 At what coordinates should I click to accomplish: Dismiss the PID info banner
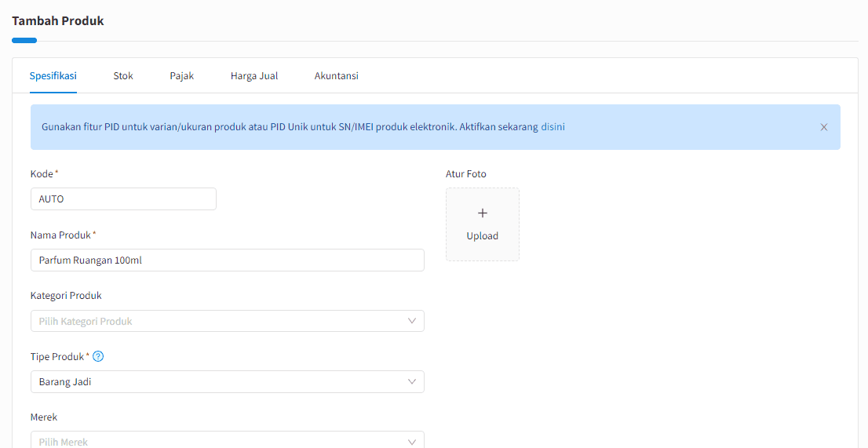tap(824, 127)
